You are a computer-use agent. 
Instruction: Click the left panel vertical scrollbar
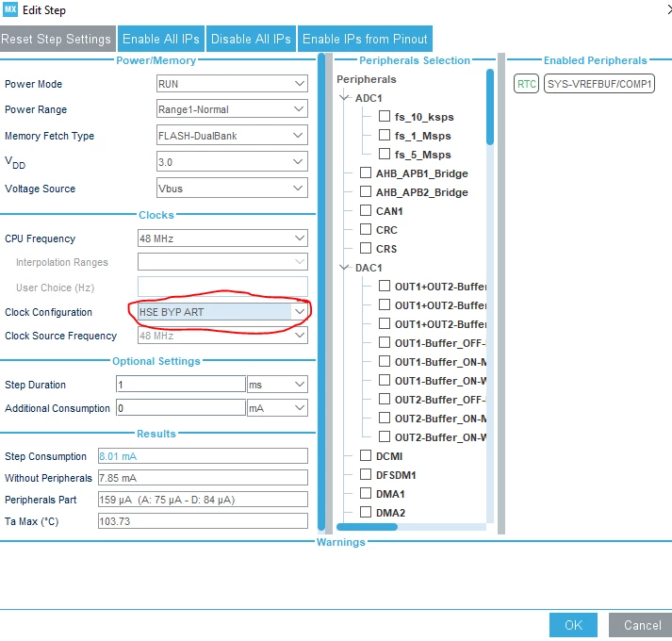point(321,291)
